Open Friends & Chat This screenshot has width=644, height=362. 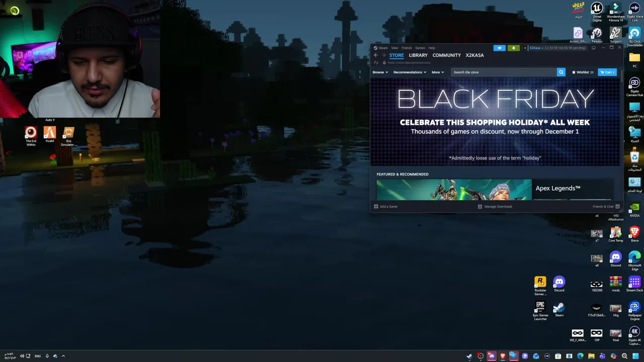click(x=606, y=206)
